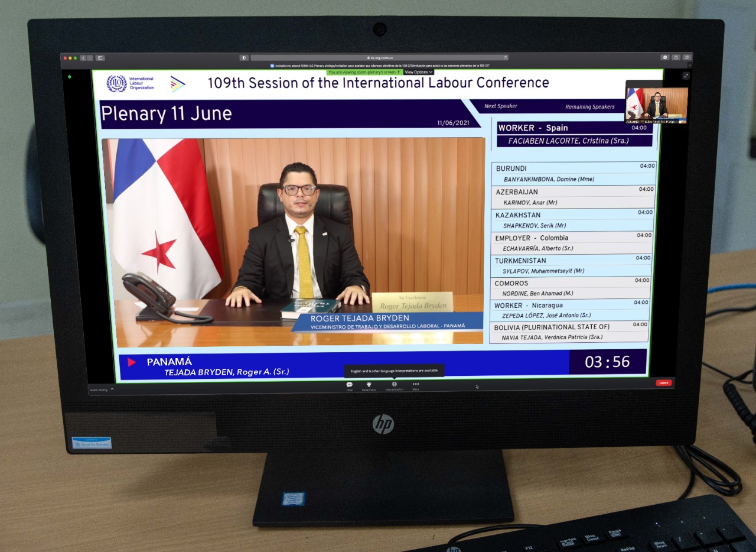756x552 pixels.
Task: Click 'ECHAVARRÍA, Alberto (Sr.)' name
Action: point(538,248)
